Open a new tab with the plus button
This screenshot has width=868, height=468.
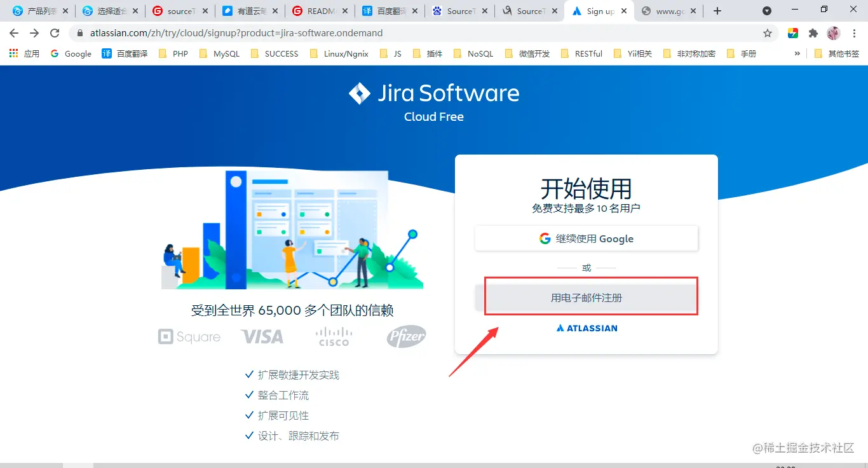(x=717, y=11)
